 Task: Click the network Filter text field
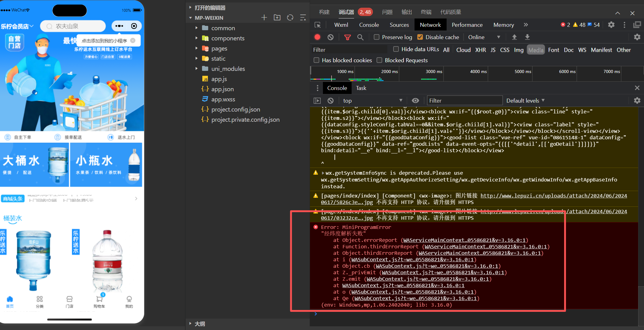point(349,50)
